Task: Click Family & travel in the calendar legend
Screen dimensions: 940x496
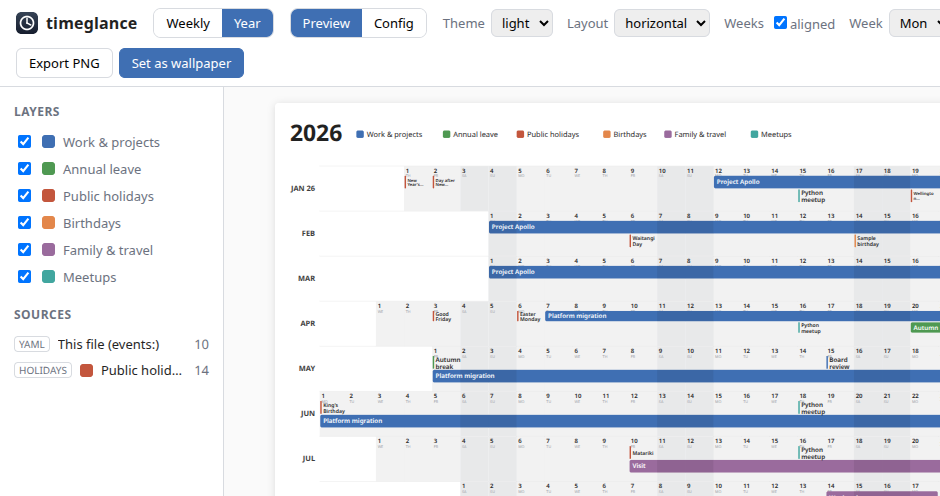Action: [x=695, y=134]
